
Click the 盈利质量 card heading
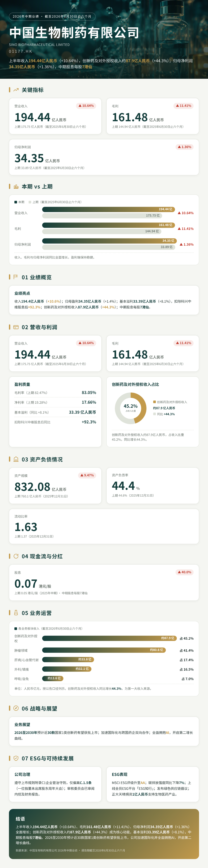point(22,385)
